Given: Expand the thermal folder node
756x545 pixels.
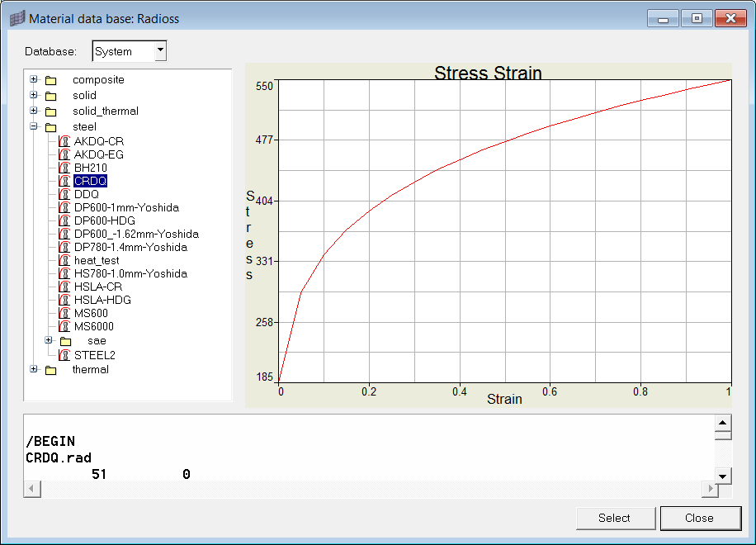Looking at the screenshot, I should [33, 369].
